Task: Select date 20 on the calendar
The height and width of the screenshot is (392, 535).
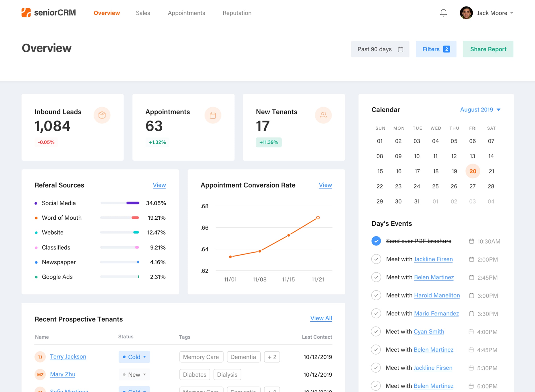Action: pyautogui.click(x=473, y=171)
